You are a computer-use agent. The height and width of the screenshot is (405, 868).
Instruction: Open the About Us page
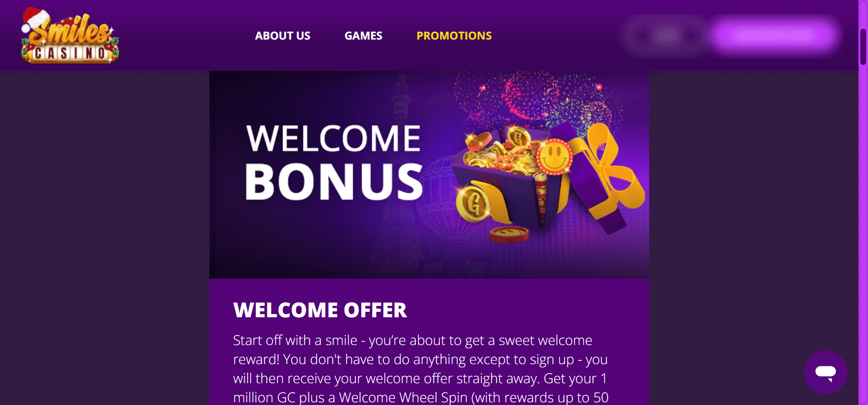(x=283, y=36)
